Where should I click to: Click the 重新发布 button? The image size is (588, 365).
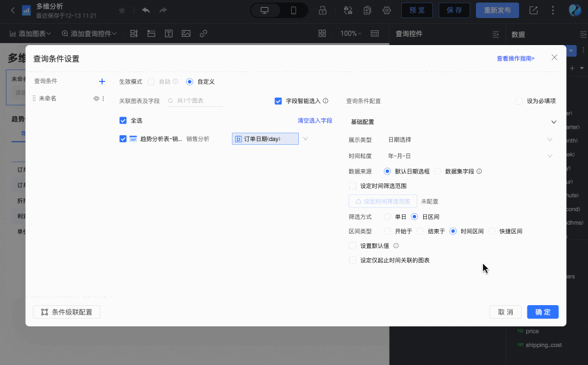497,10
